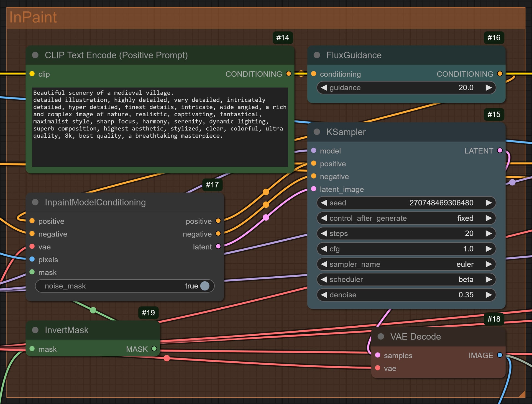532x404 pixels.
Task: Click the CONDITIONING output socket of CLIP Text Encode
Action: point(288,74)
